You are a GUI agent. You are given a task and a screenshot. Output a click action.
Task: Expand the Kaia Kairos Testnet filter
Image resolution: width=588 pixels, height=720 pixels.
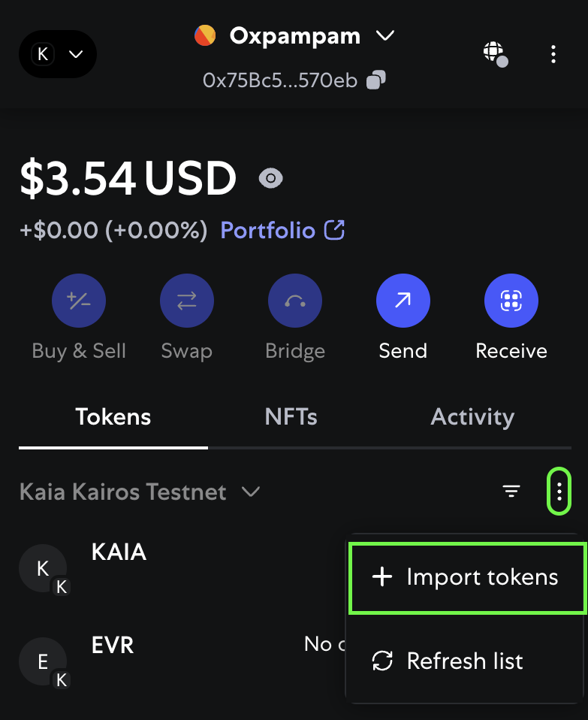140,492
